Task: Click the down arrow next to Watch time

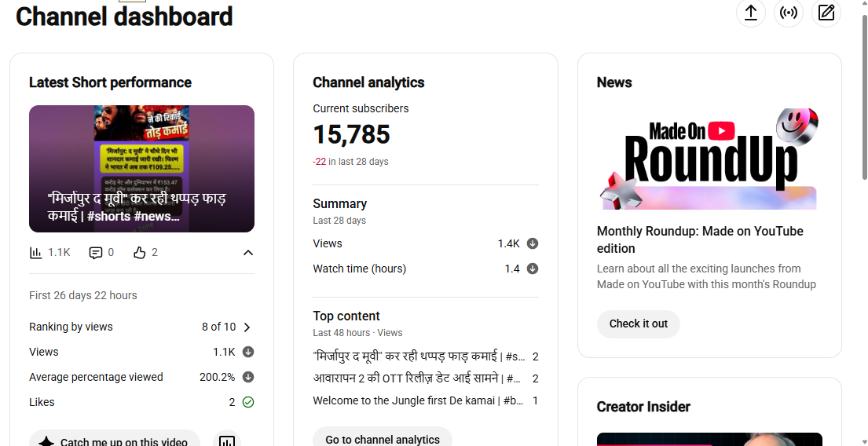Action: tap(533, 269)
